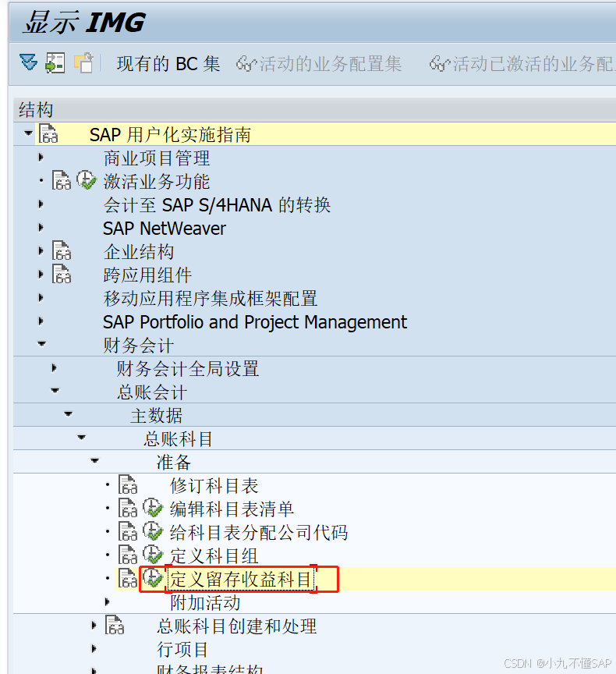Expand the 移动应用程序集成框架配置 node
Screen dimensions: 616x674
point(41,297)
